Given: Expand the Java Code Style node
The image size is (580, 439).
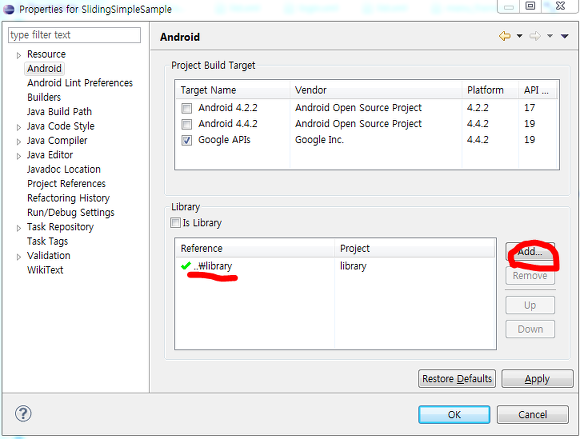Looking at the screenshot, I should coord(19,127).
